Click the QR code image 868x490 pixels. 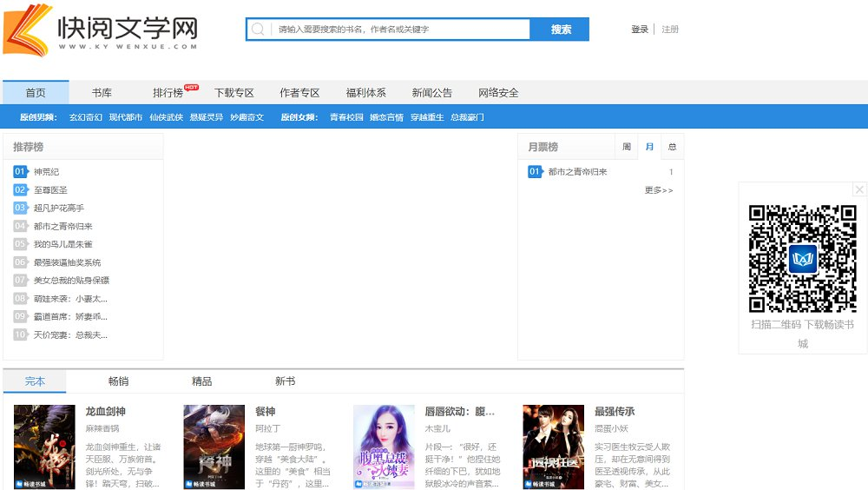pyautogui.click(x=802, y=258)
